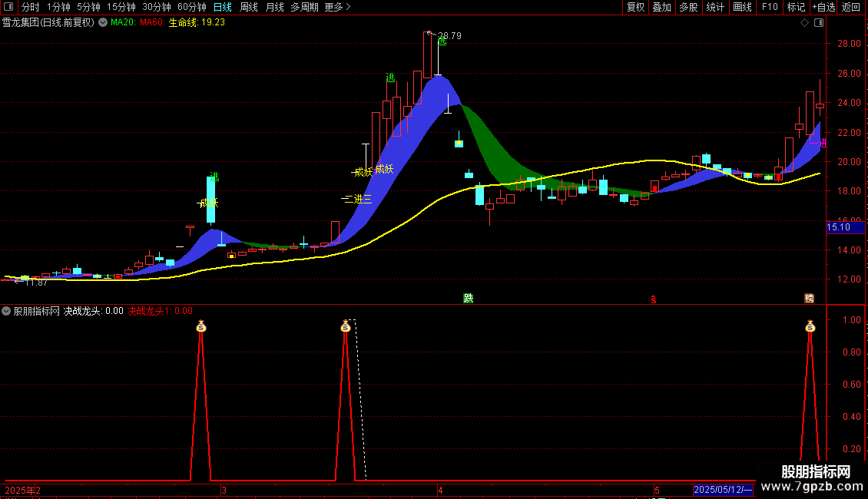Switch to the 分时 intraday view

pyautogui.click(x=30, y=7)
